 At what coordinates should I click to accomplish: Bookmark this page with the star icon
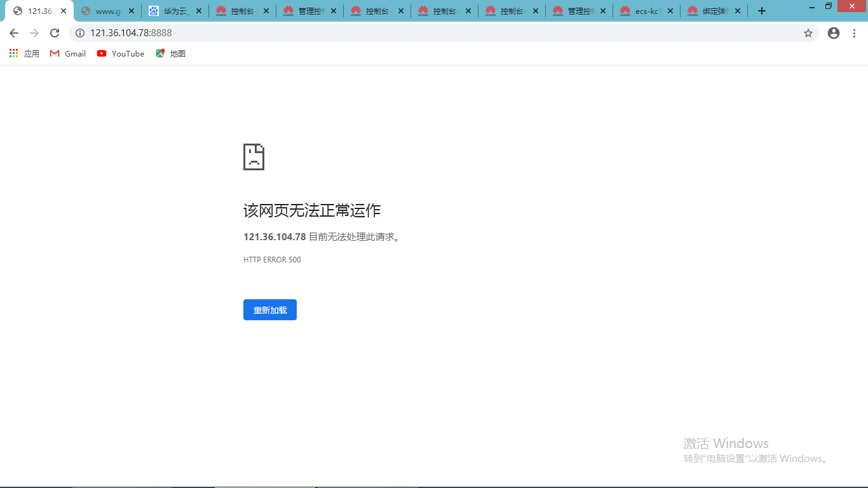coord(808,32)
